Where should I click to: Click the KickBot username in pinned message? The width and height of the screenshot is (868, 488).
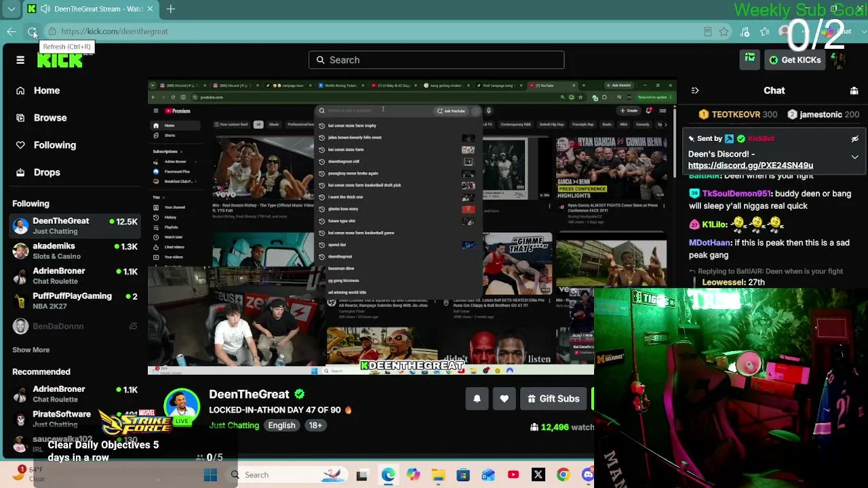coord(761,139)
